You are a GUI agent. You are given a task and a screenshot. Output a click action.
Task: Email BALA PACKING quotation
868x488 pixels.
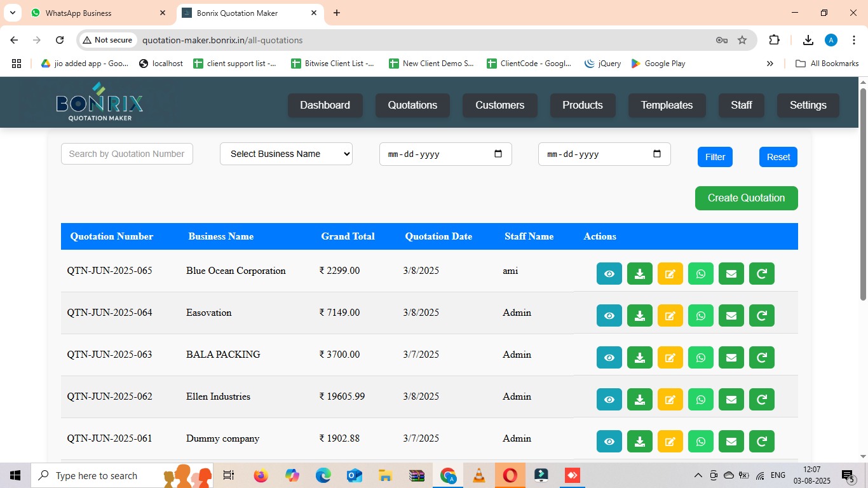pos(731,358)
